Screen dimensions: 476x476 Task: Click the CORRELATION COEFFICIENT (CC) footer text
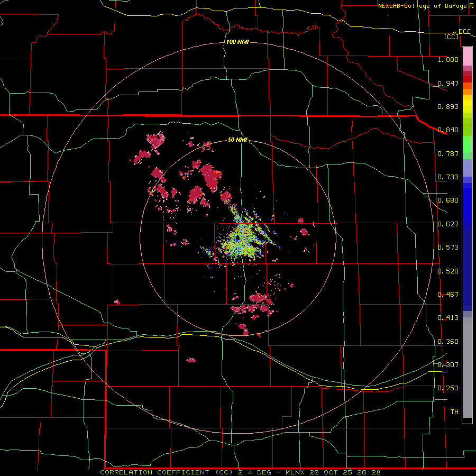[x=168, y=472]
